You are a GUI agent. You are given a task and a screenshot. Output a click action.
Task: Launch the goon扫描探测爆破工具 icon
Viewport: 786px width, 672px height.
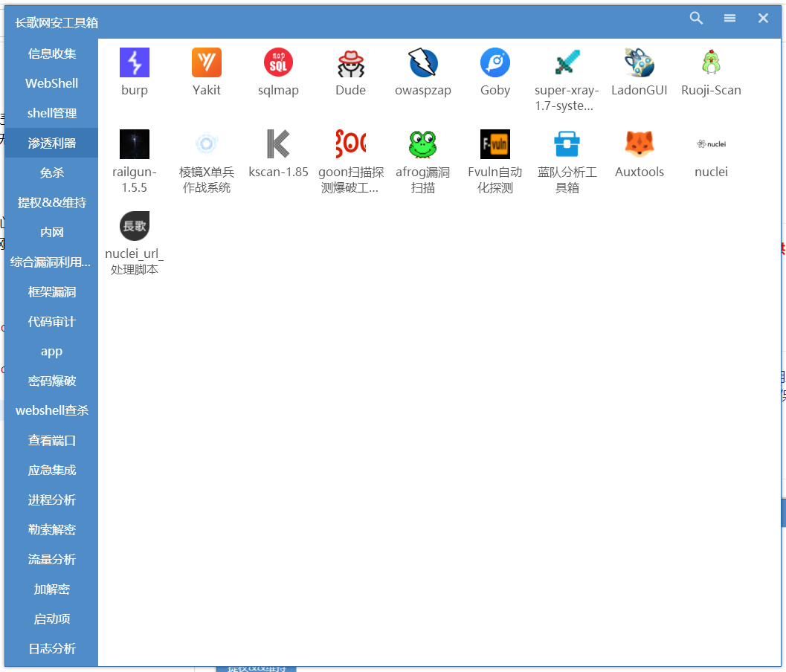(x=350, y=144)
